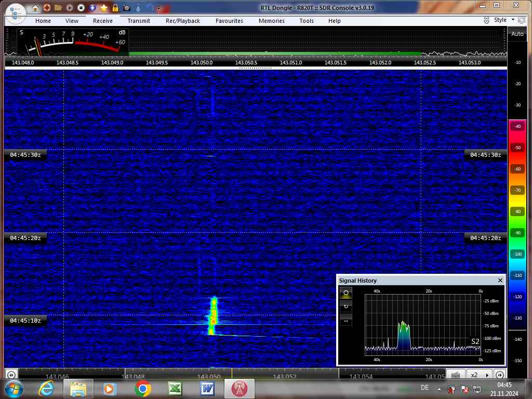Click the network tray icon
Viewport: 532px width, 399px height.
477,389
